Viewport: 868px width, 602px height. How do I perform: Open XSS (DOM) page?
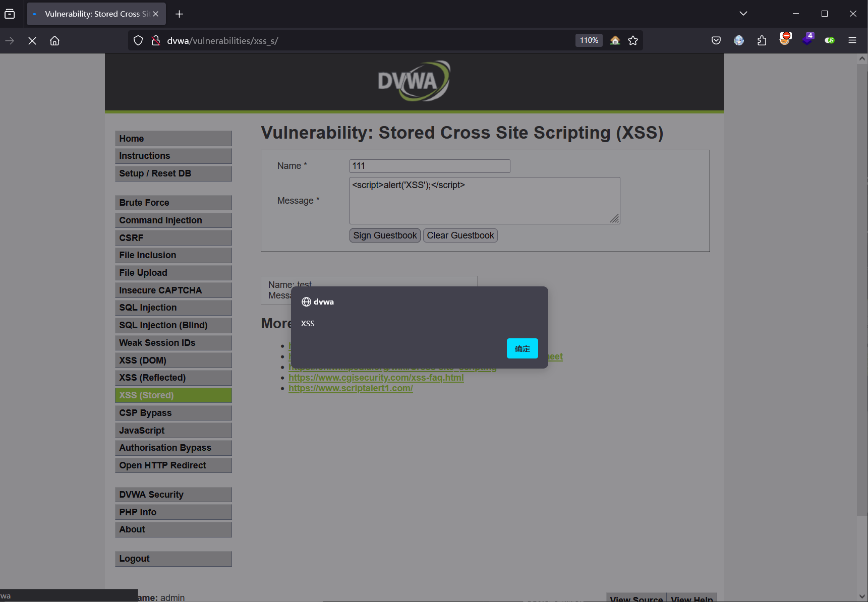173,360
